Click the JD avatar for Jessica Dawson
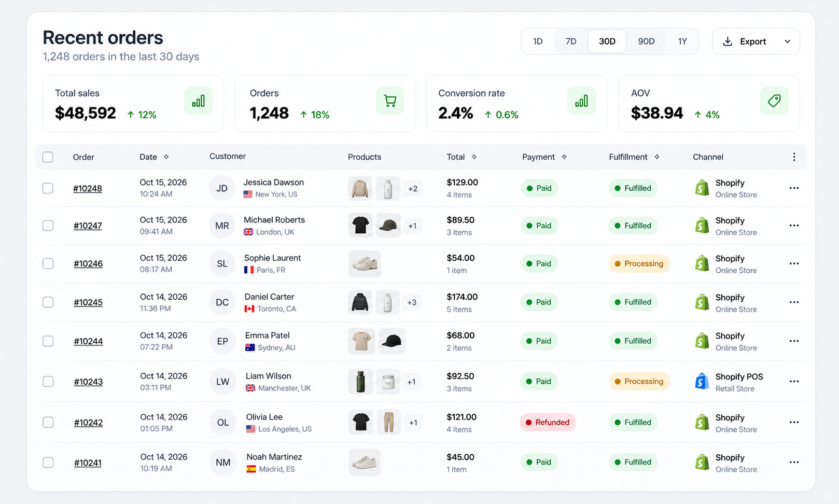Screen dimensions: 839x504 click(222, 188)
